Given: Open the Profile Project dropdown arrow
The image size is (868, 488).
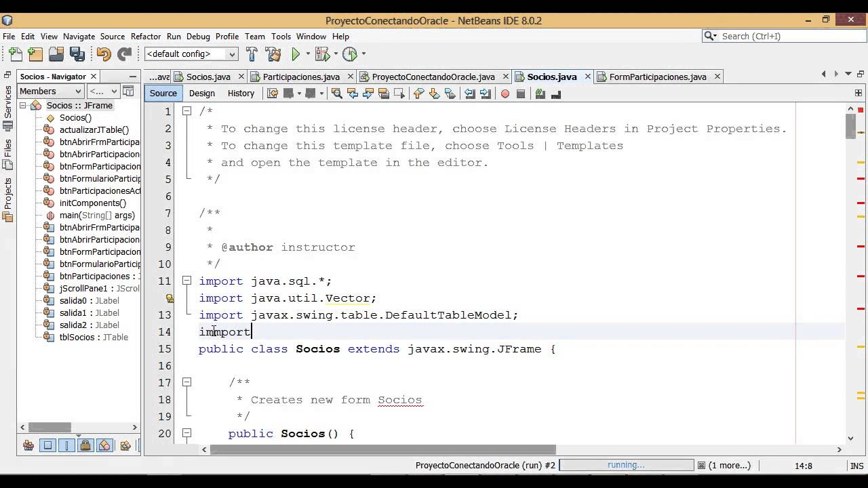Looking at the screenshot, I should 363,54.
